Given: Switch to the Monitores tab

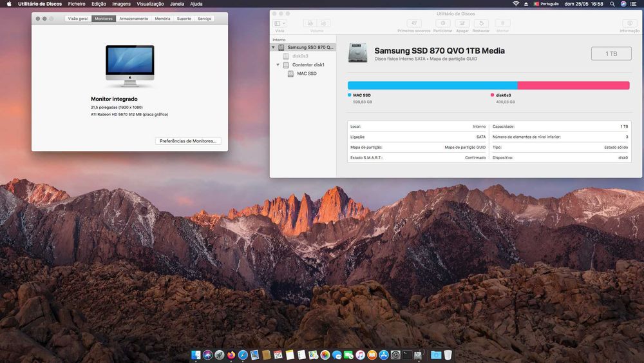Looking at the screenshot, I should [104, 19].
